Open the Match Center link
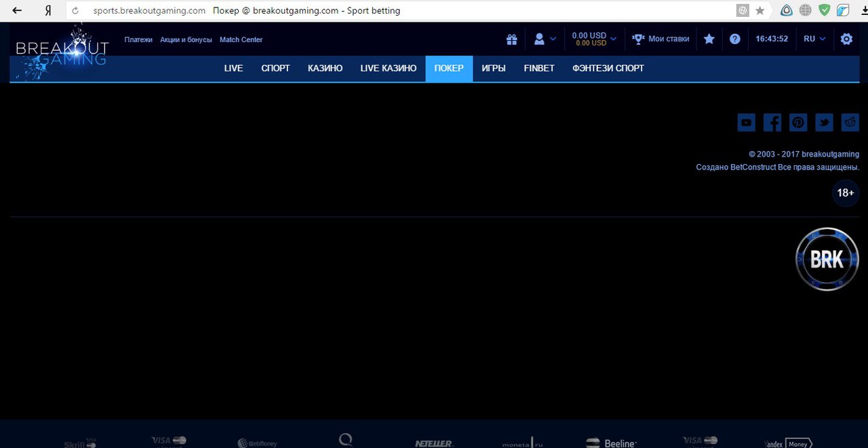This screenshot has height=448, width=868. tap(241, 40)
